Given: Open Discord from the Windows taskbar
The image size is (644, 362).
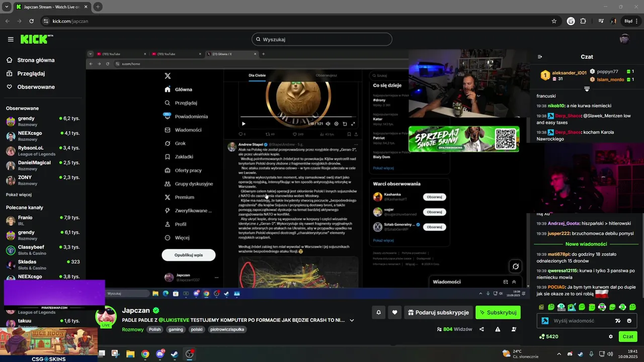Looking at the screenshot, I should pyautogui.click(x=160, y=354).
